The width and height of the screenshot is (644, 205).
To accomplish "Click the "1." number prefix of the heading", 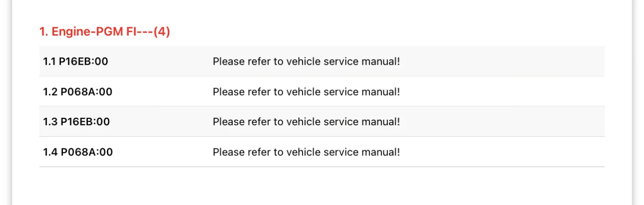I will click(44, 32).
